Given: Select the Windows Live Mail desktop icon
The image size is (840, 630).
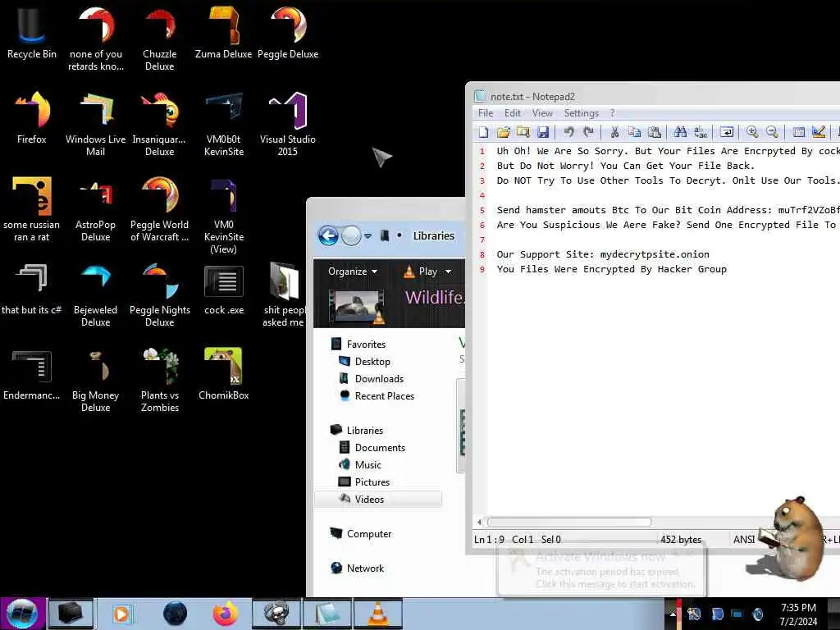Looking at the screenshot, I should click(x=95, y=124).
